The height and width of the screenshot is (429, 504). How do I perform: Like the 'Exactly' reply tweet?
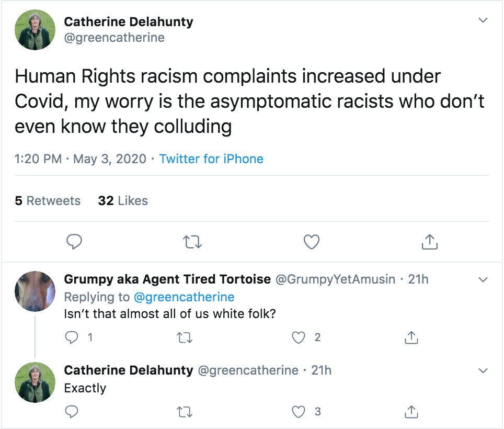[299, 412]
